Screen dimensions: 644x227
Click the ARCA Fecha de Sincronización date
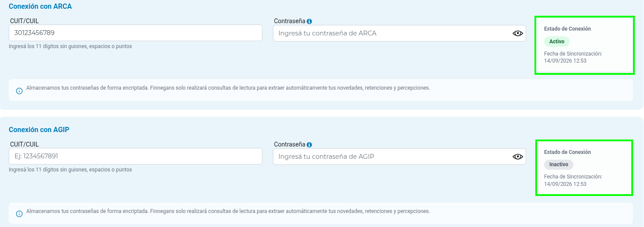(x=565, y=61)
